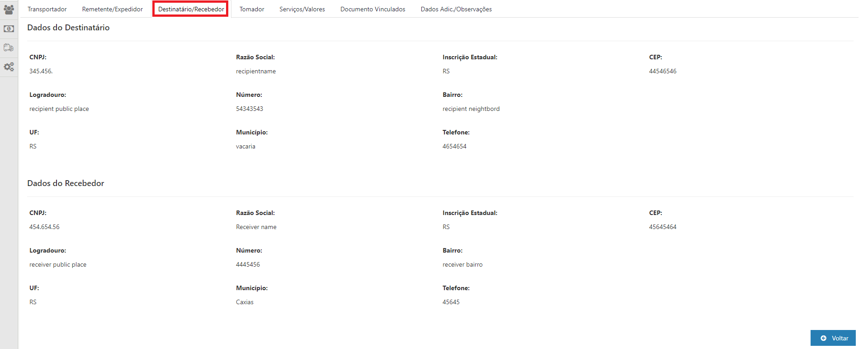Open the Serviços/Valores tab
This screenshot has height=349, width=868.
pyautogui.click(x=302, y=9)
